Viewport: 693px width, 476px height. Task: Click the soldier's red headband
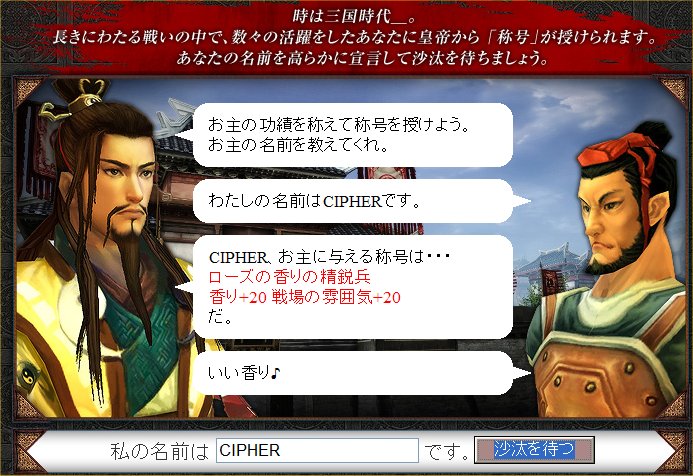tap(619, 152)
